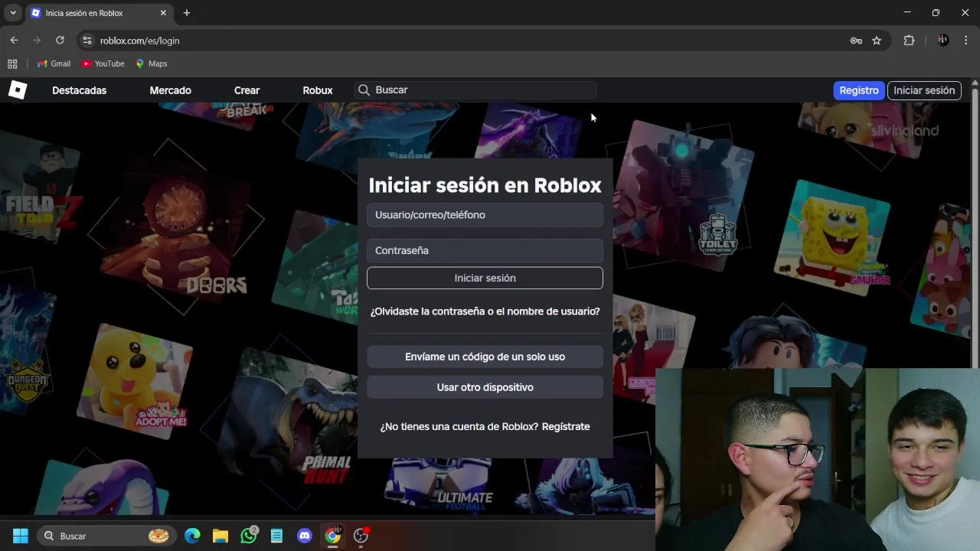Click the Windows taskbar Buscar search box
The height and width of the screenshot is (551, 980).
tap(106, 536)
